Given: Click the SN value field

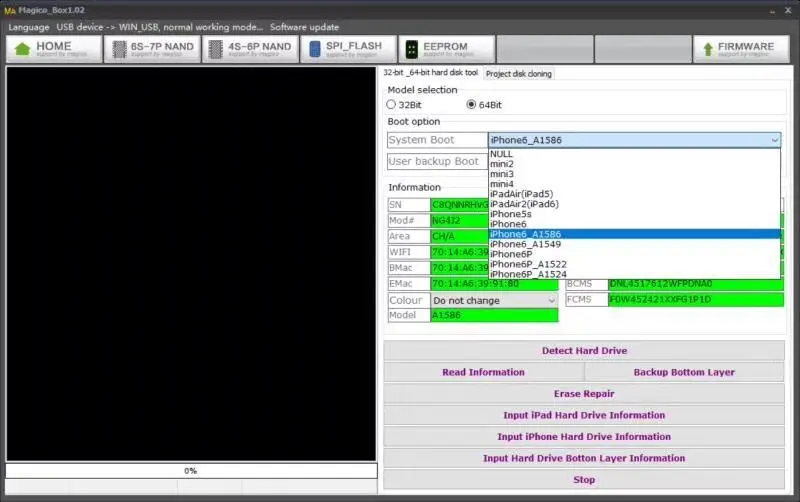Looking at the screenshot, I should (x=460, y=205).
